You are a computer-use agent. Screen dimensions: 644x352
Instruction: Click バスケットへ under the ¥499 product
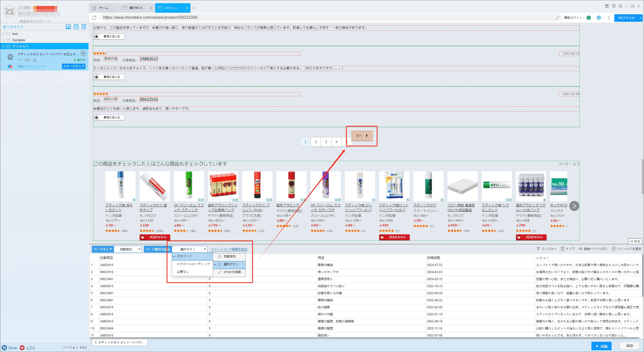(394, 237)
